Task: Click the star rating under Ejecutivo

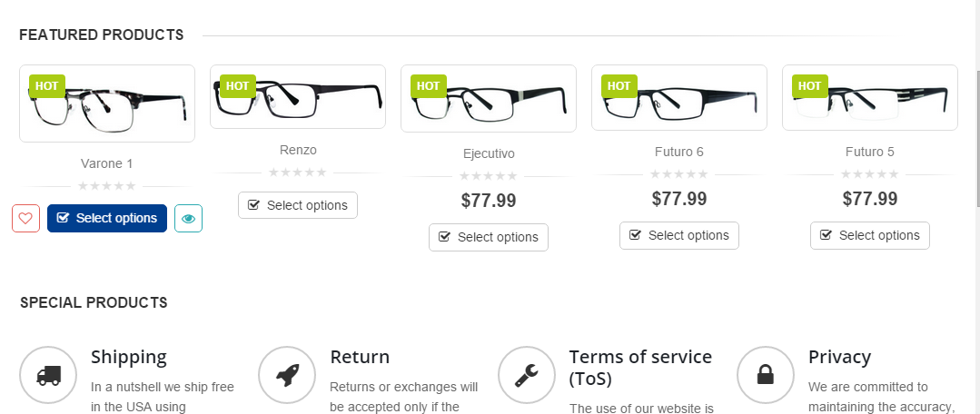Action: tap(489, 176)
